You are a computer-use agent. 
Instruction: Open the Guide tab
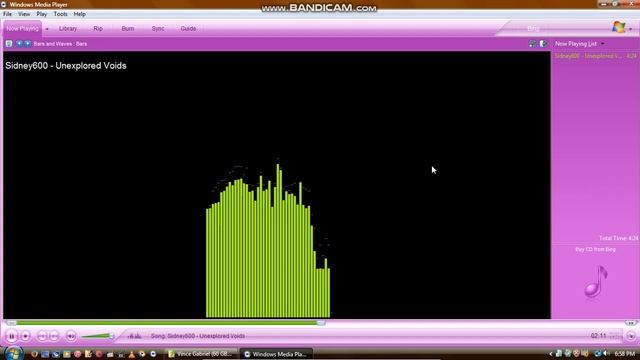188,29
